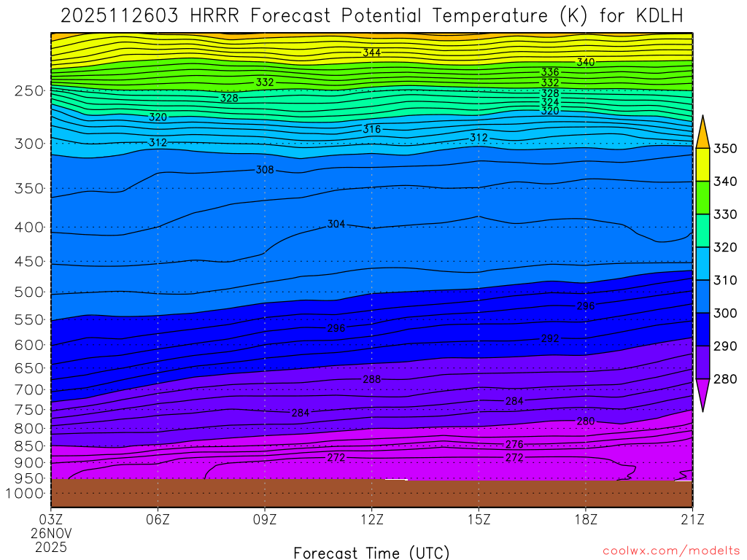Select the 336 contour label

pos(550,72)
